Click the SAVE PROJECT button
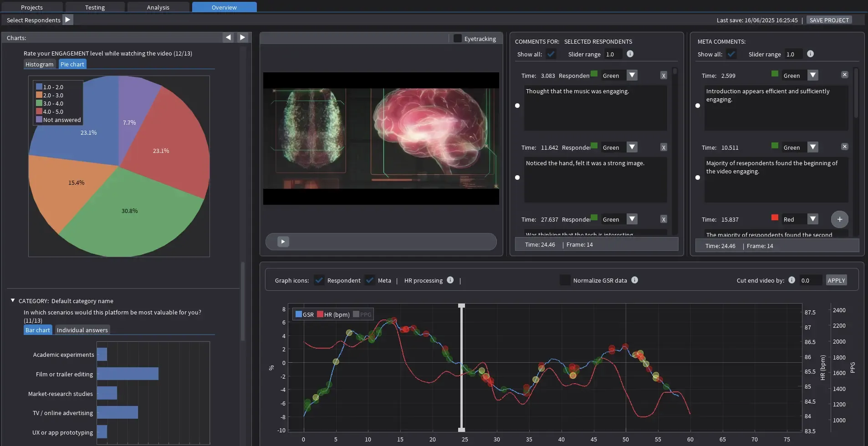Screen dimensions: 868x446 click(829, 20)
